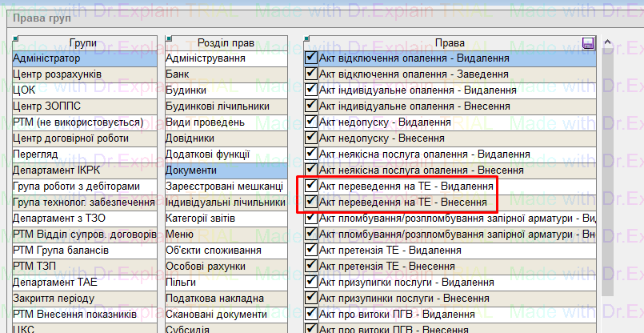This screenshot has width=644, height=333.
Task: Select 'Податкова накладна' rights section
Action: (225, 299)
